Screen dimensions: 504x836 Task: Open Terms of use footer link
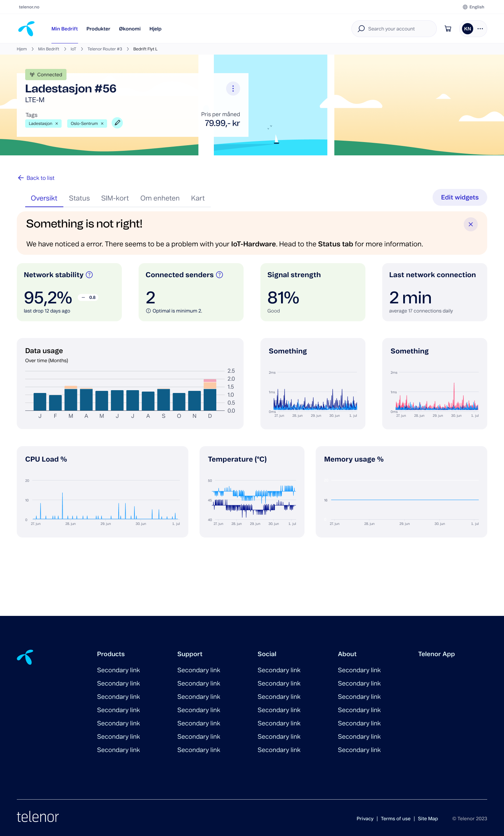(395, 819)
